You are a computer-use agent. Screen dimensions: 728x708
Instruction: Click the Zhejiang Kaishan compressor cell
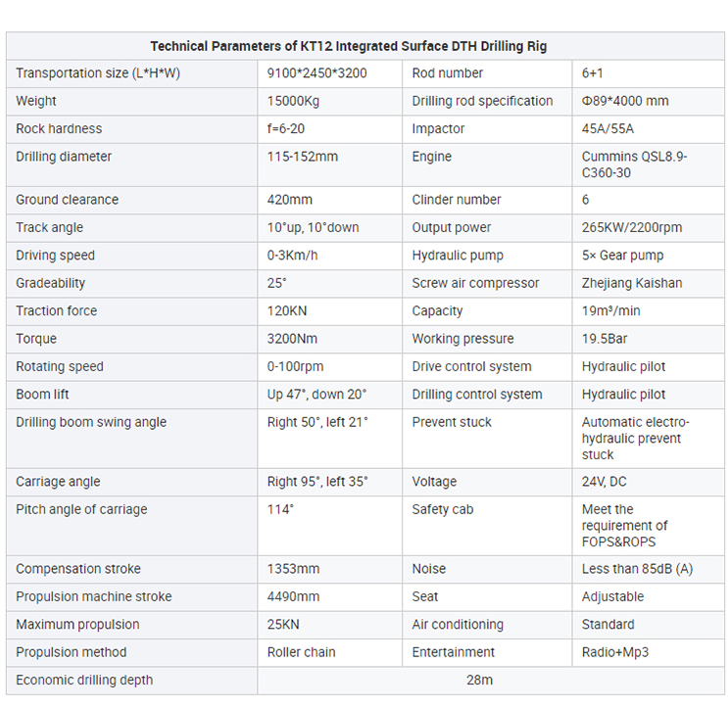coord(631,283)
